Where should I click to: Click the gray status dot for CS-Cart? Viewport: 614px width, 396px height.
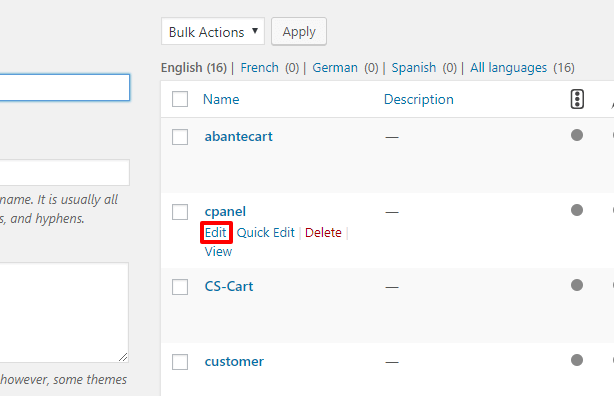[x=577, y=285]
